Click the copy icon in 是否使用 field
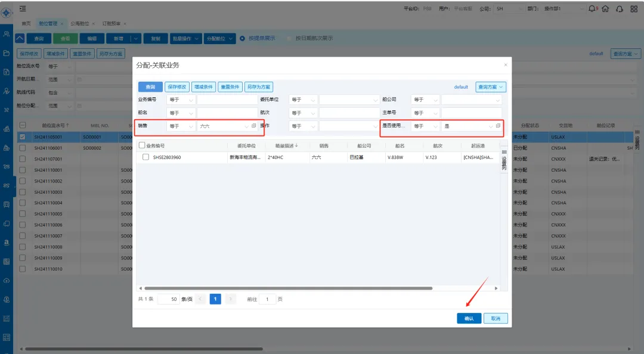This screenshot has width=644, height=354. [x=498, y=126]
